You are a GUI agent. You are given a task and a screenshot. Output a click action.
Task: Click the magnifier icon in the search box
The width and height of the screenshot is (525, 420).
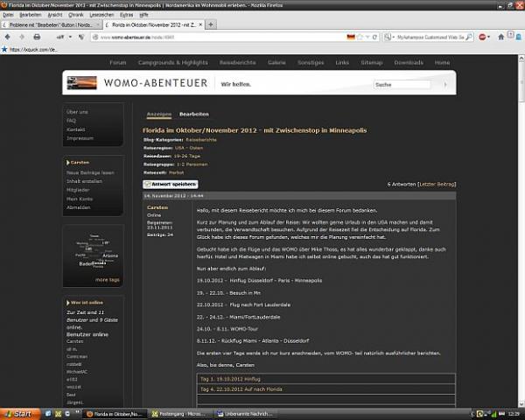click(x=469, y=37)
